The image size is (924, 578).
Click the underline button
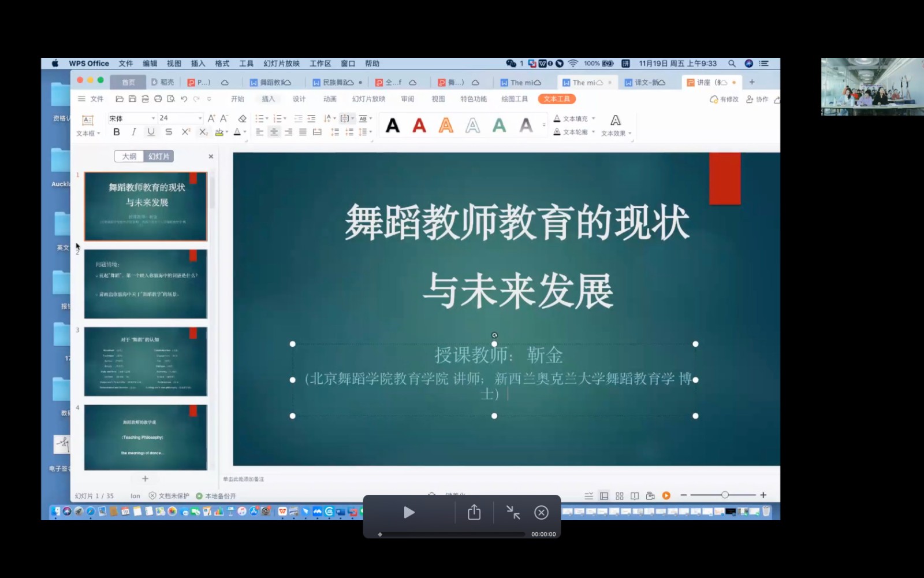pos(151,132)
